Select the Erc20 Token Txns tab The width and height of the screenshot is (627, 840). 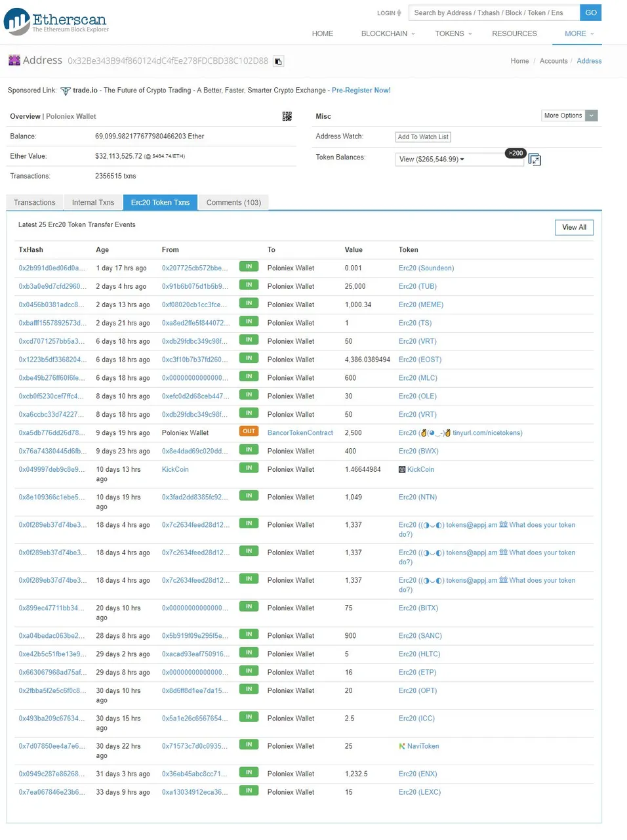point(160,203)
